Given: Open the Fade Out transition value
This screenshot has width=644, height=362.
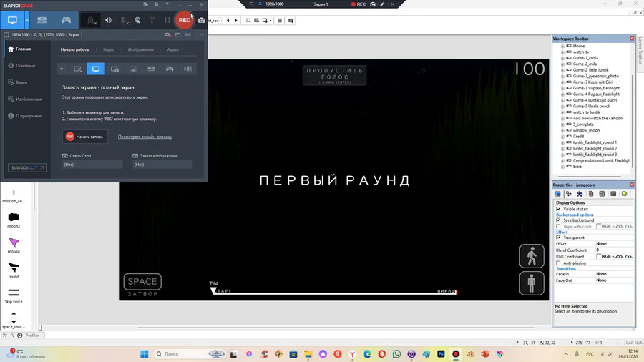Looking at the screenshot, I should [x=614, y=280].
